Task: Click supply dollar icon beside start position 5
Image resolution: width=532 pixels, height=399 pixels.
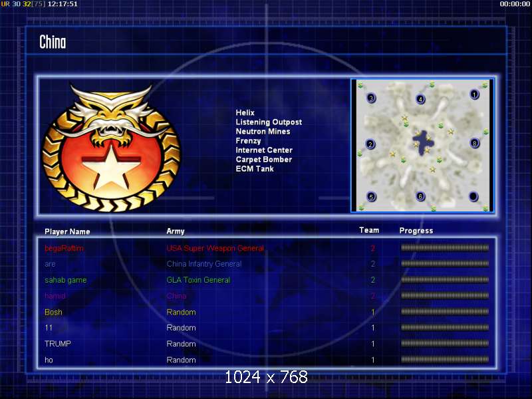Action: 361,207
